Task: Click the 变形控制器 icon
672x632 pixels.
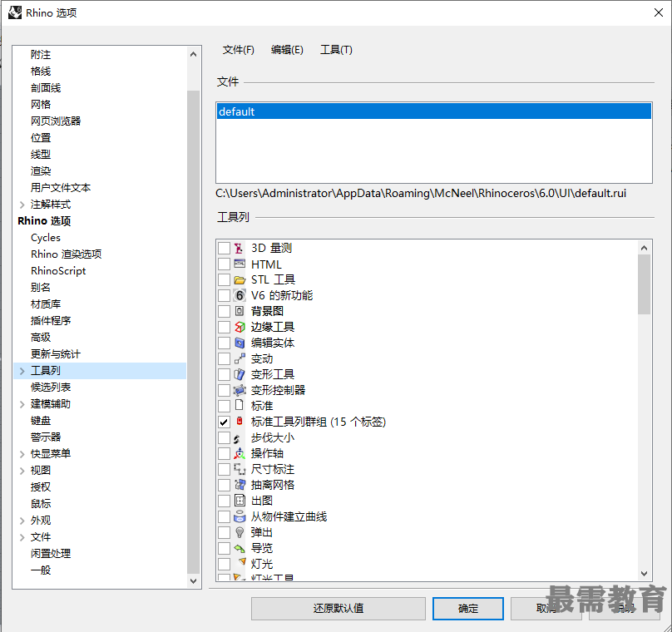Action: (240, 390)
